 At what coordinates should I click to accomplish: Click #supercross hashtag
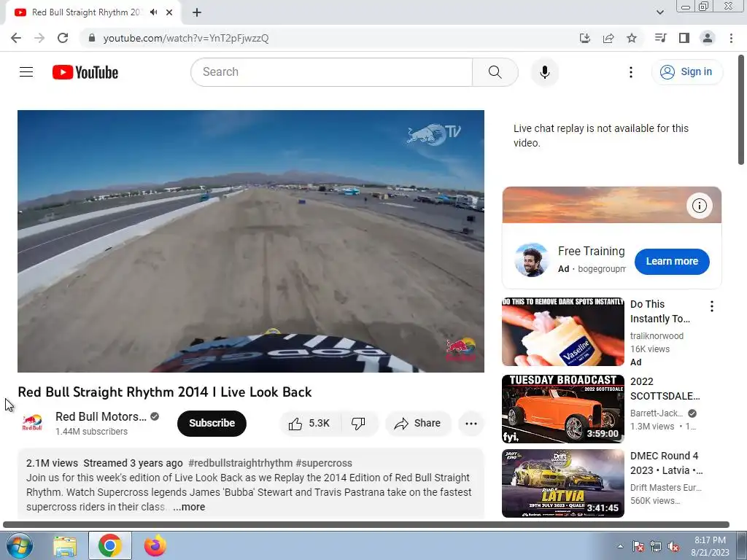(x=324, y=463)
